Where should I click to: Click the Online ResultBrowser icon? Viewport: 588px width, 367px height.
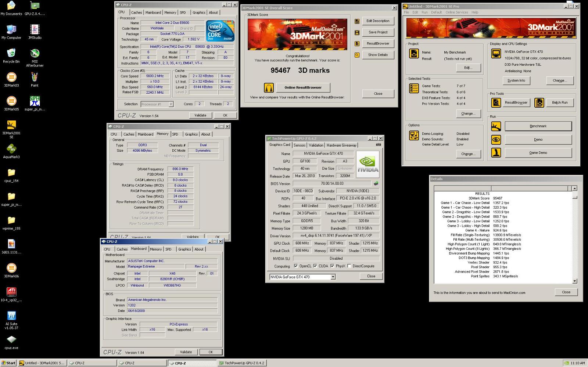pyautogui.click(x=269, y=88)
